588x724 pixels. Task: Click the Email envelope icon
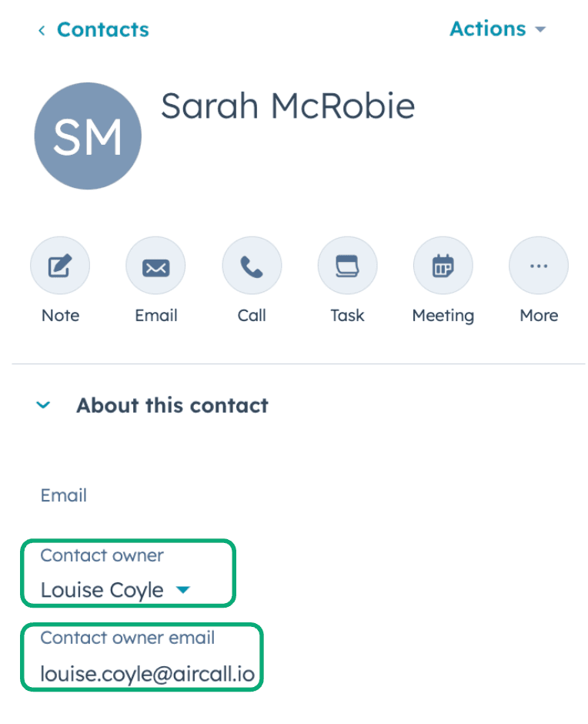tap(155, 266)
